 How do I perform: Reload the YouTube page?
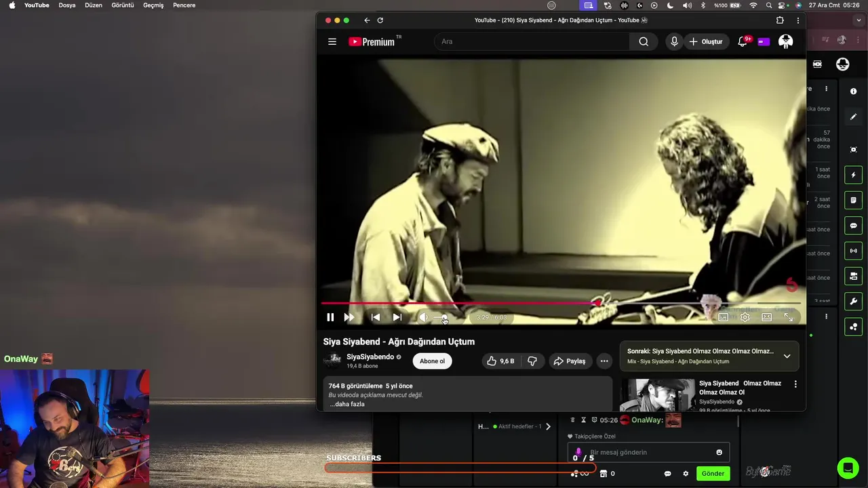pos(380,20)
